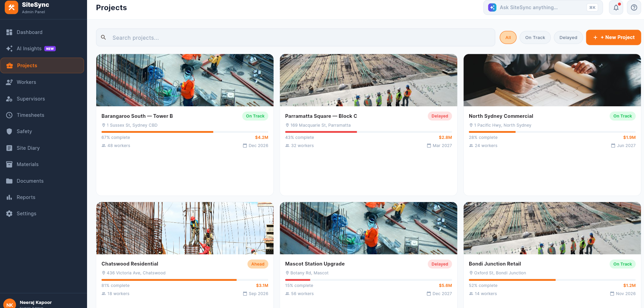Click the Projects briefcase icon in sidebar

click(10, 66)
